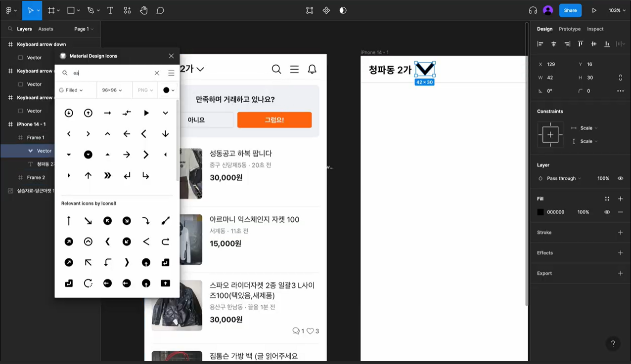Open vertical constraint Scale dropdown
Viewport: 631px width, 364px height.
[x=588, y=141]
